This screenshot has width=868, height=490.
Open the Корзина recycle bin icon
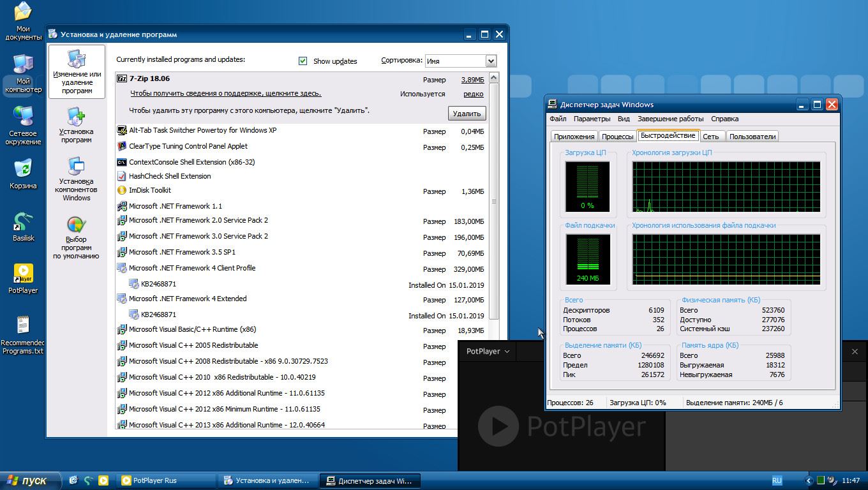(23, 168)
